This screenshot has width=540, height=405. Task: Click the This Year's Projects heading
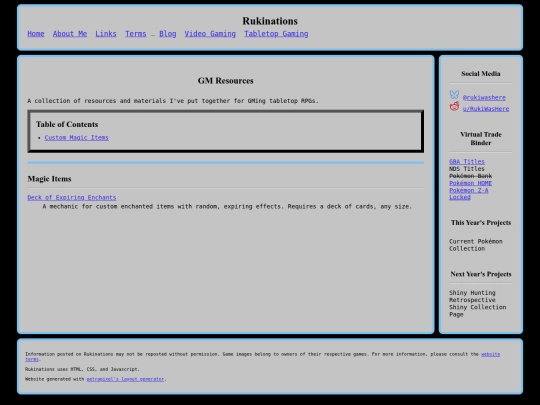(x=481, y=223)
